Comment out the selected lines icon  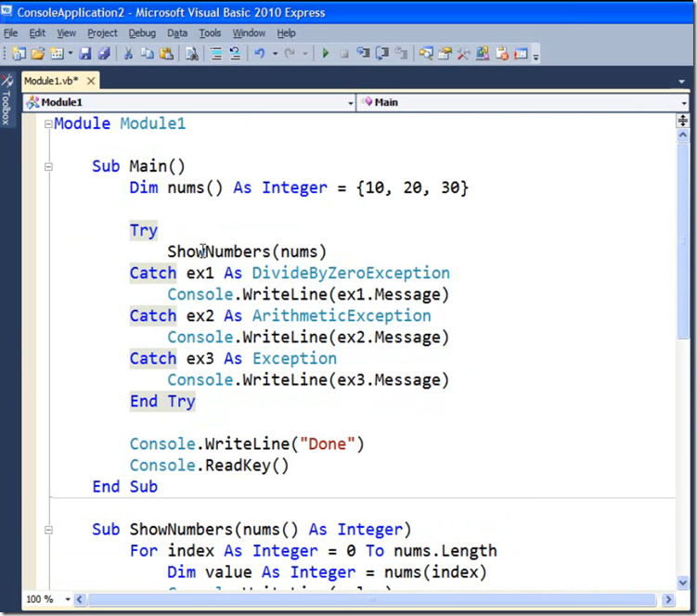tap(216, 54)
